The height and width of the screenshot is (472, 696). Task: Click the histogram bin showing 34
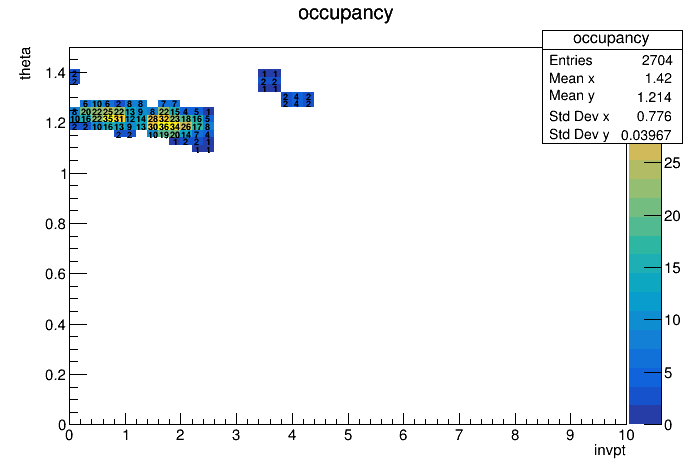175,127
